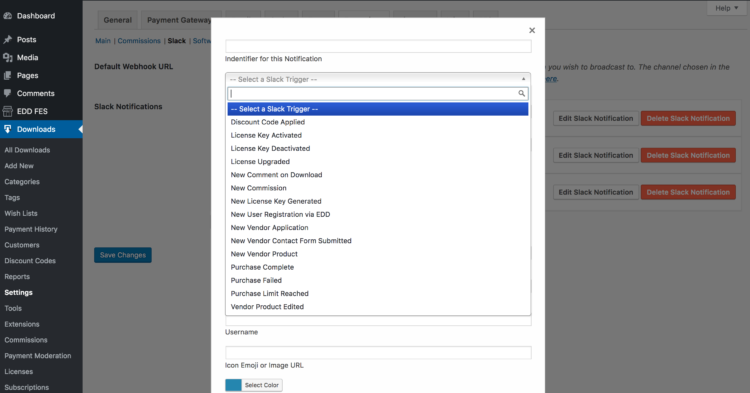
Task: Click the Comments speech bubble icon
Action: (x=7, y=93)
